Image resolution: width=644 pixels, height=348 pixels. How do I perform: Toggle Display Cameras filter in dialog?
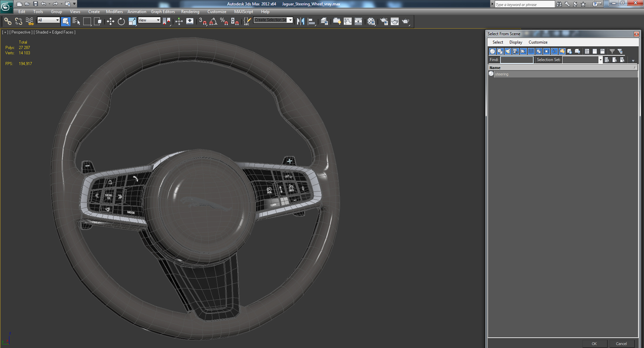tap(516, 51)
